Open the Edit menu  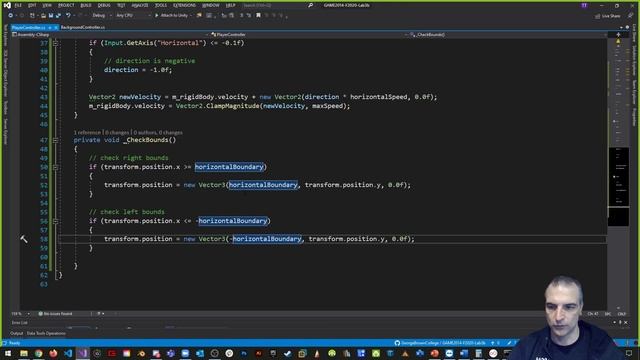[32, 5]
